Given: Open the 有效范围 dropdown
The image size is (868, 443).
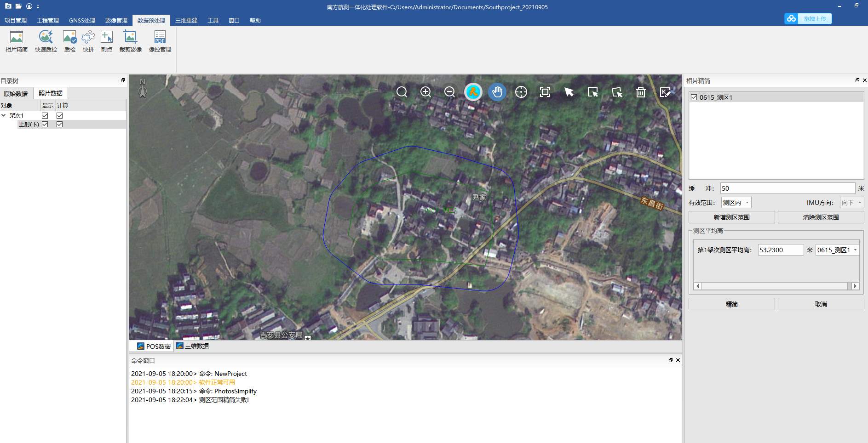Looking at the screenshot, I should (x=736, y=203).
